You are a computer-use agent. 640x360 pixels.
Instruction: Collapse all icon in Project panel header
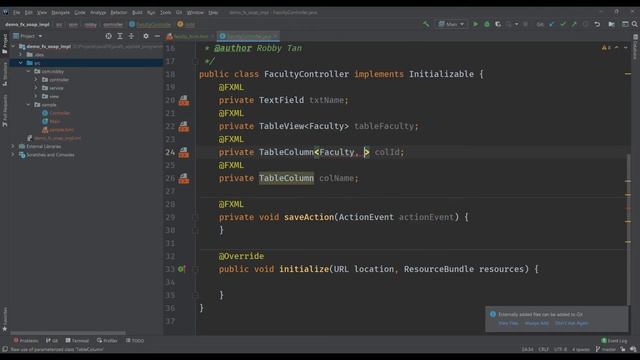point(131,36)
